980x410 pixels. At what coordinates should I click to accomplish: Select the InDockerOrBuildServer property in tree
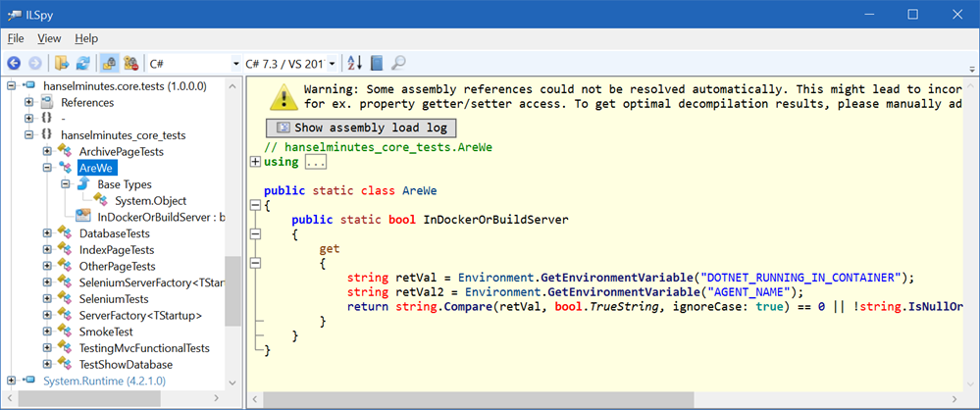(x=161, y=217)
